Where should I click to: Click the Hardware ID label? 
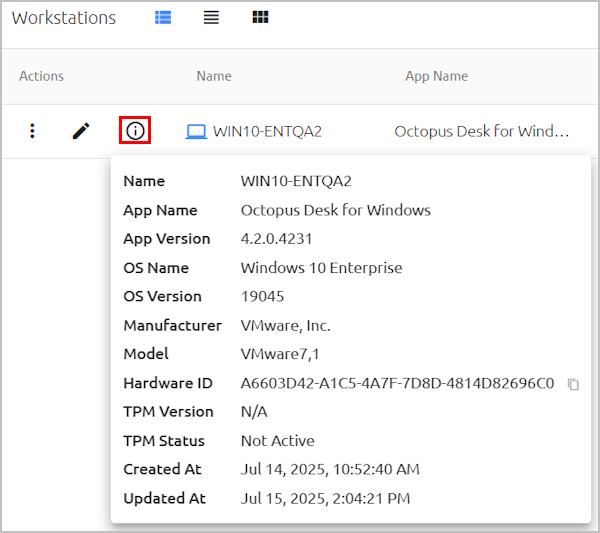pos(168,383)
